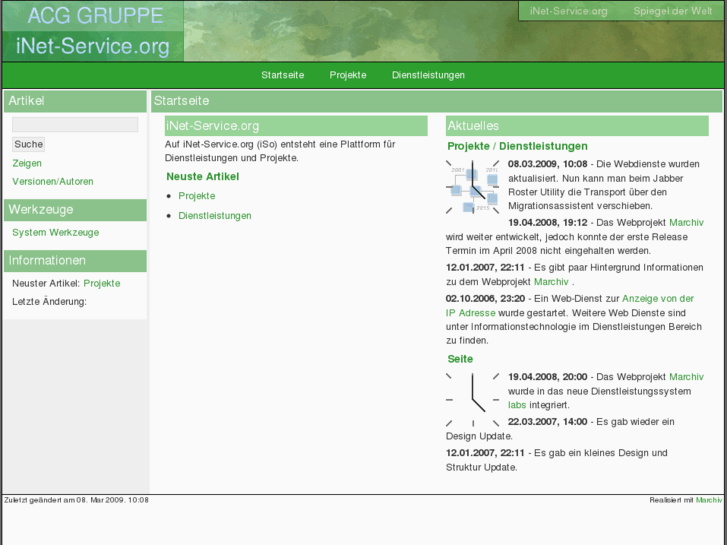Open the Zeigen link in Artikel sidebar
The image size is (727, 545).
click(27, 163)
